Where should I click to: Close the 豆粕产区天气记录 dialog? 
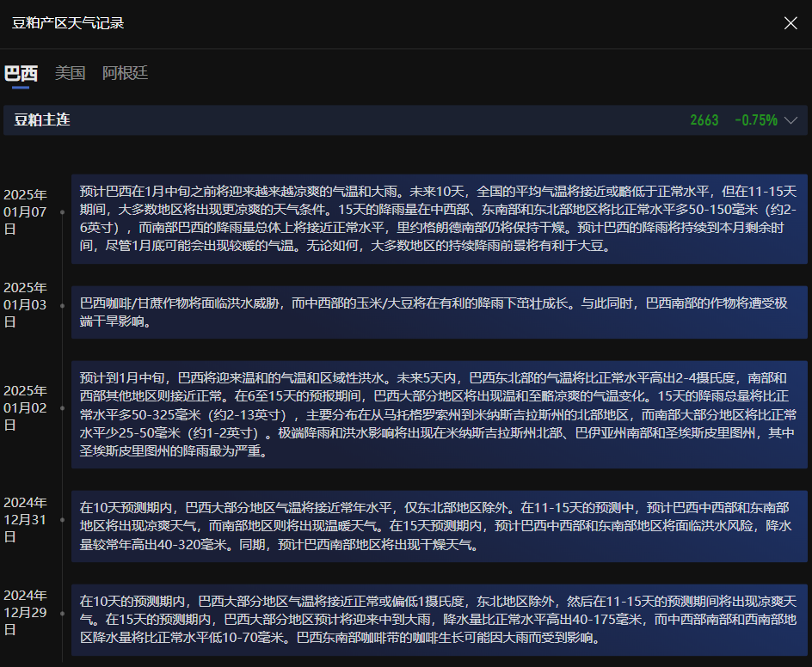click(790, 22)
